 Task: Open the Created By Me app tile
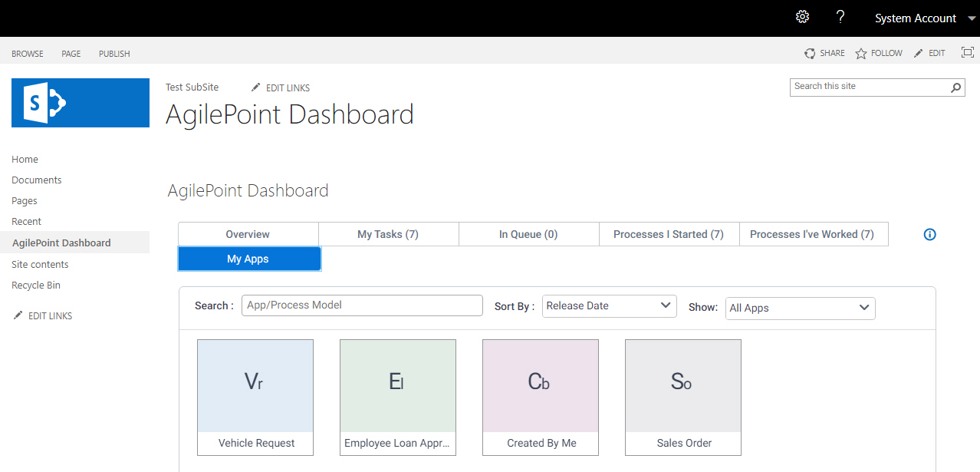click(541, 398)
